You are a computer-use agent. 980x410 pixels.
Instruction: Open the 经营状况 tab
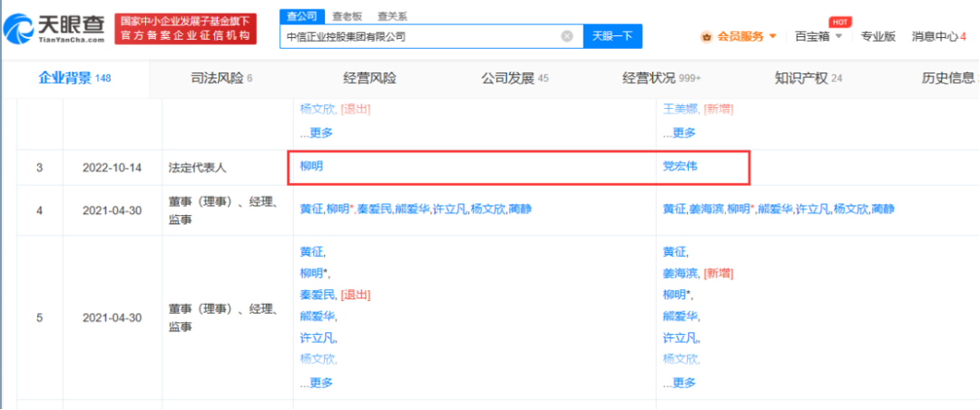661,79
